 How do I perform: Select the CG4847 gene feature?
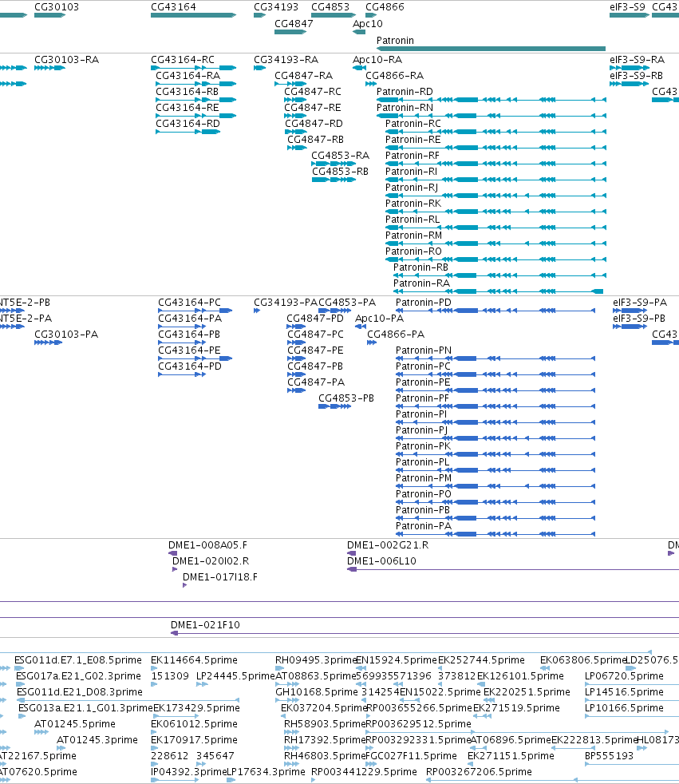pyautogui.click(x=290, y=32)
